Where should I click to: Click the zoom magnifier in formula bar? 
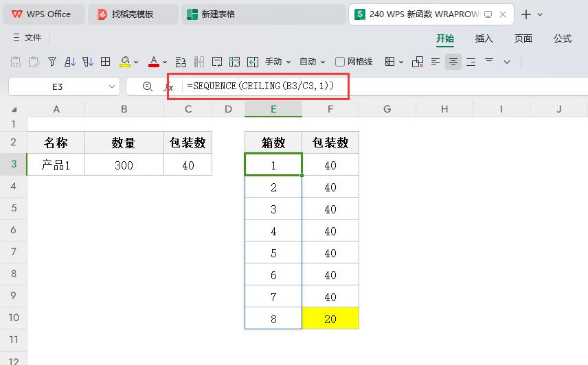pos(147,86)
